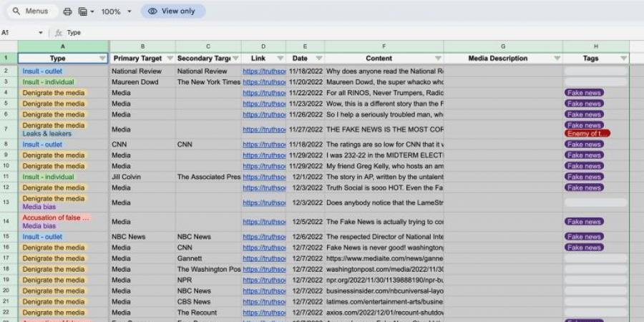This screenshot has height=322, width=644.
Task: Click the print icon
Action: 67,11
